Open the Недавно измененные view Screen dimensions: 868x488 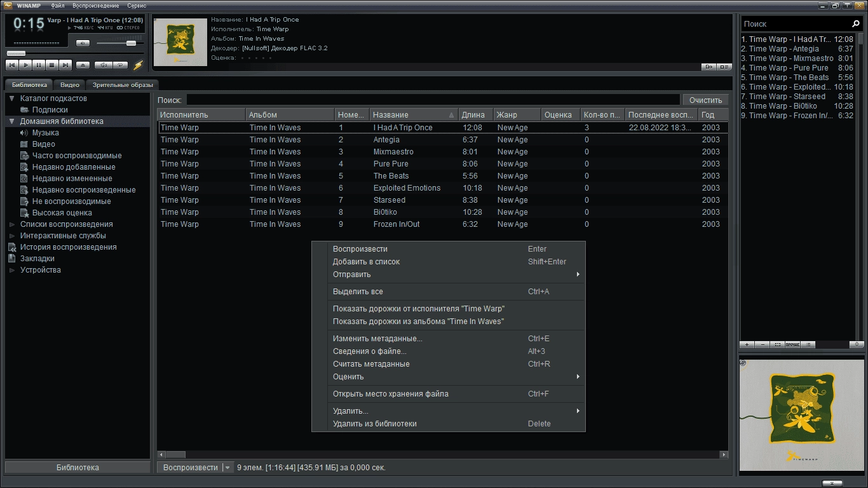(72, 179)
